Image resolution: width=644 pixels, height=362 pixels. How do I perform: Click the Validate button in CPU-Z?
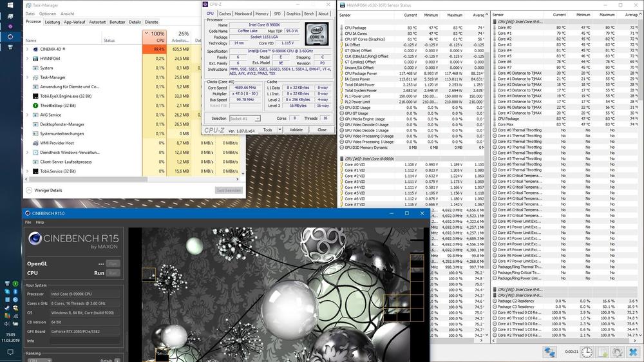296,129
